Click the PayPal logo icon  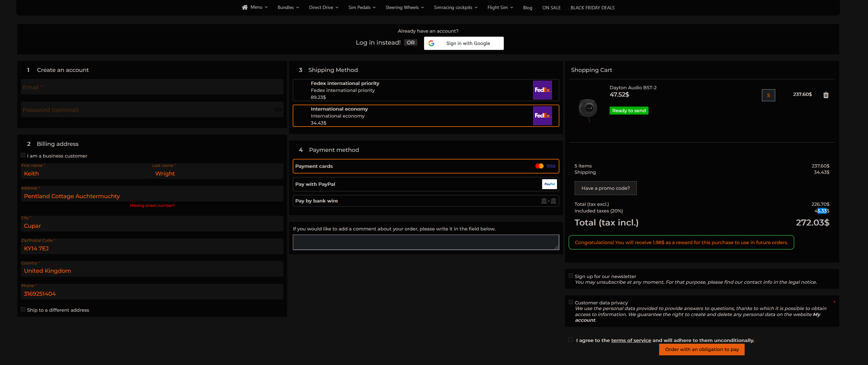coord(549,184)
